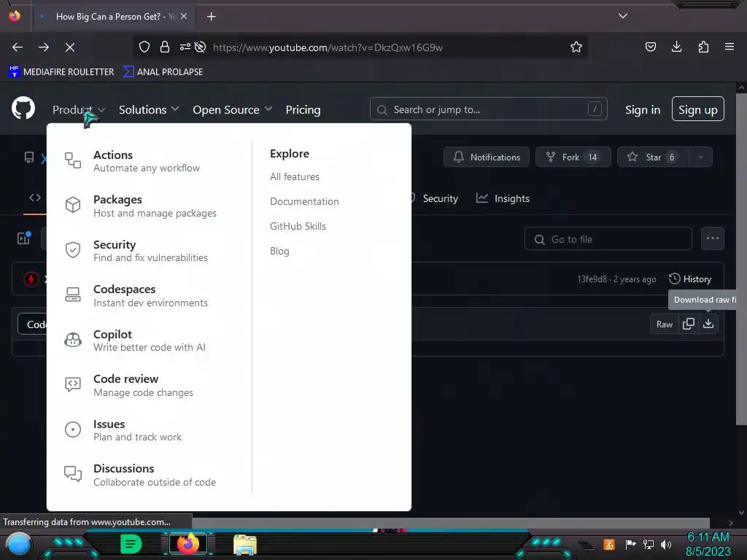The height and width of the screenshot is (560, 747).
Task: Expand the Solutions dropdown menu
Action: pos(149,109)
